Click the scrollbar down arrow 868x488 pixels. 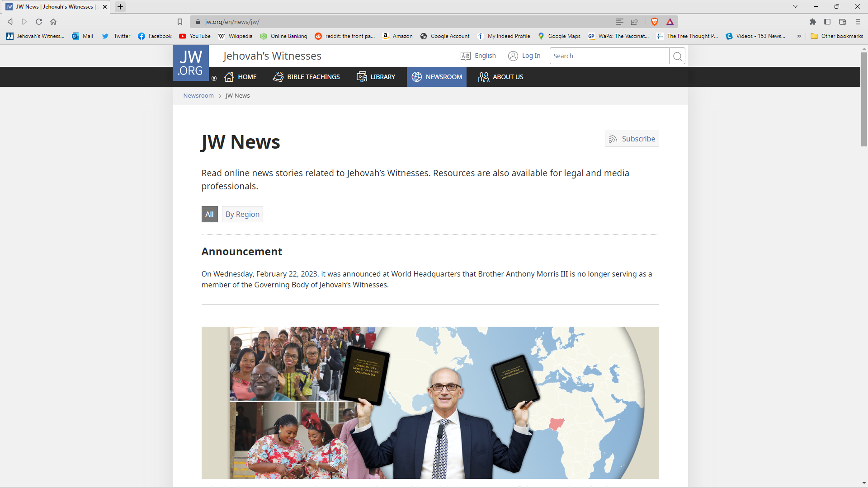864,483
